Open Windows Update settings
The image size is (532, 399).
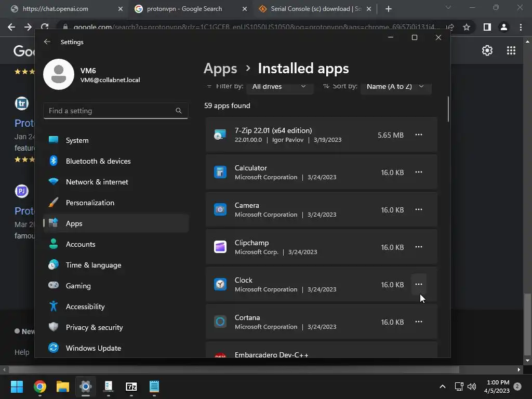116,348
